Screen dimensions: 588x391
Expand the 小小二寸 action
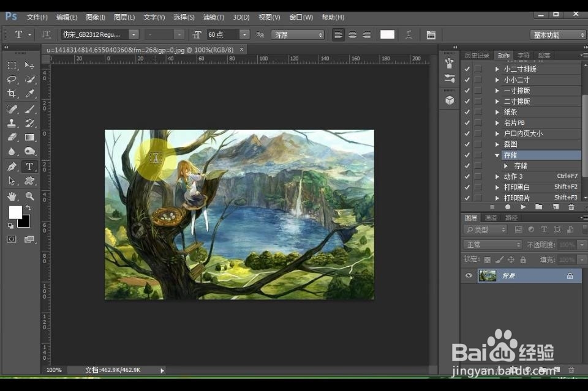(x=497, y=80)
